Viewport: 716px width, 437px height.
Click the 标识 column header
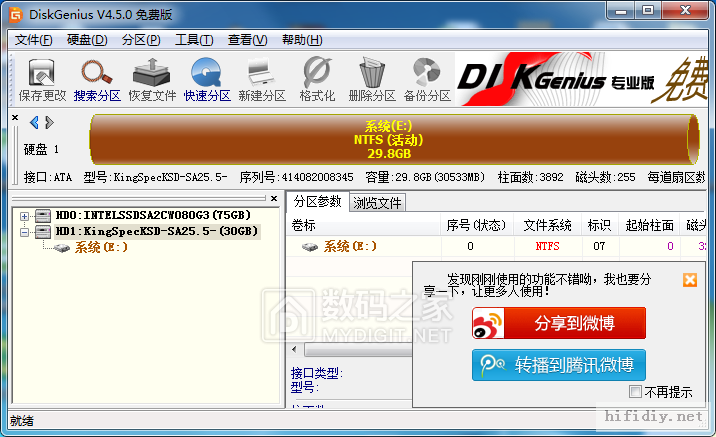pos(599,225)
